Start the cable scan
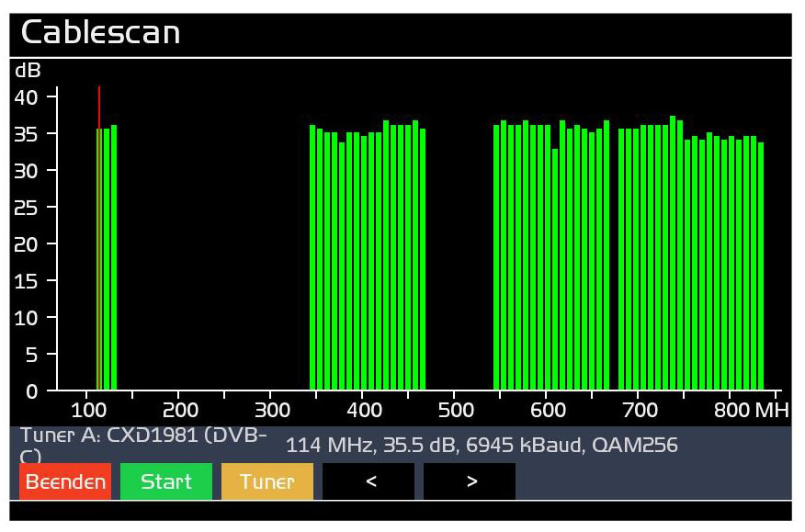Screen dimensions: 805x532 click(x=165, y=481)
